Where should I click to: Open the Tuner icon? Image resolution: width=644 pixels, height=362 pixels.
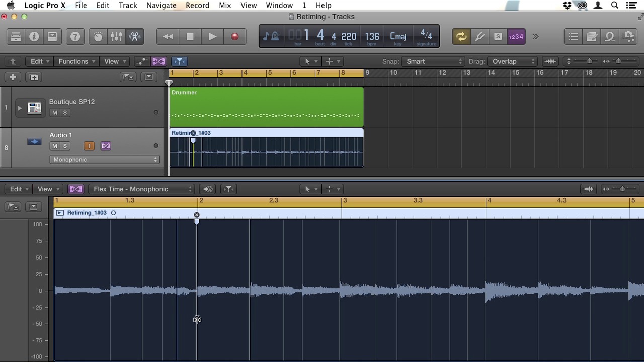click(479, 37)
